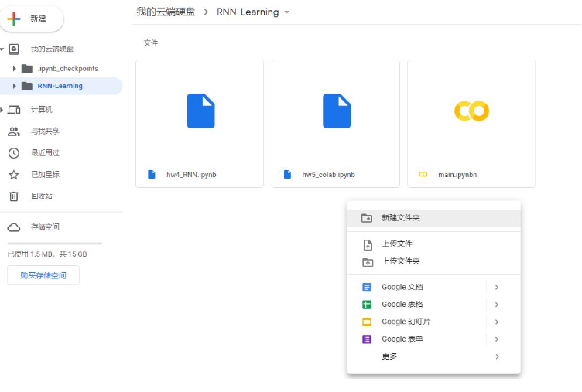This screenshot has height=392, width=582.
Task: Expand the Google 幻灯片 submenu arrow
Action: coord(497,322)
